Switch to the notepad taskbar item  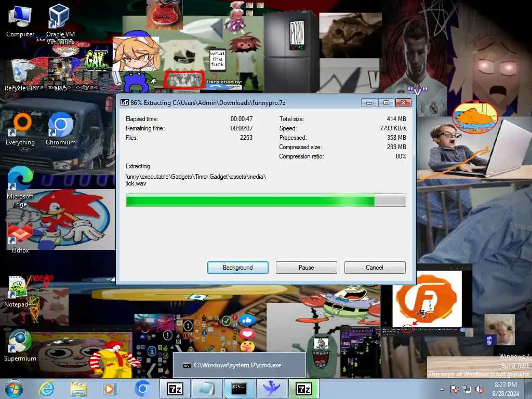coord(207,389)
